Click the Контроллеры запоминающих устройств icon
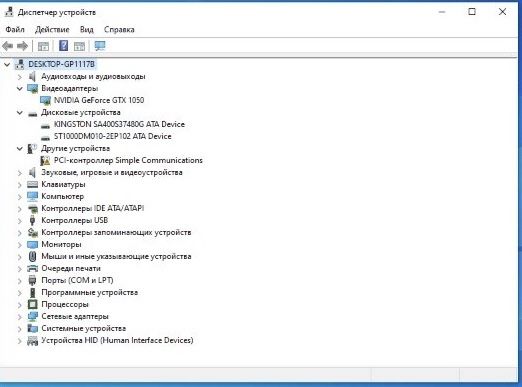 pos(32,232)
